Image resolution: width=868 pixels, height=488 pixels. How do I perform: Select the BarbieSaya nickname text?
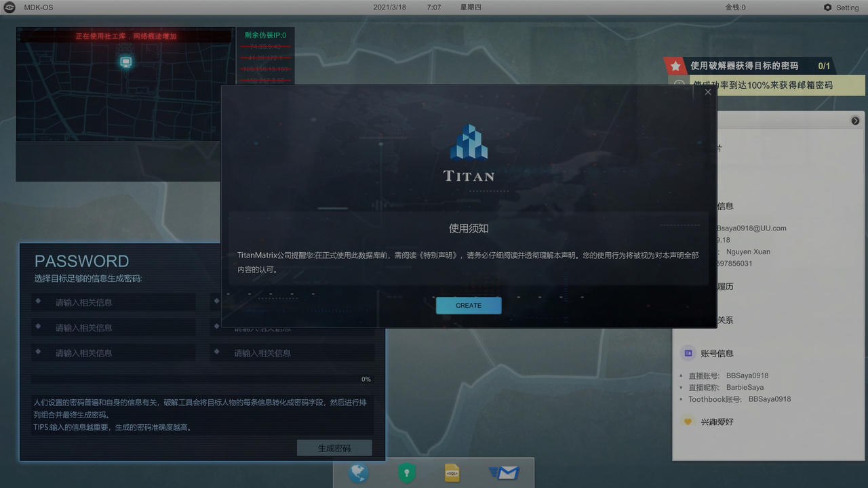click(745, 388)
